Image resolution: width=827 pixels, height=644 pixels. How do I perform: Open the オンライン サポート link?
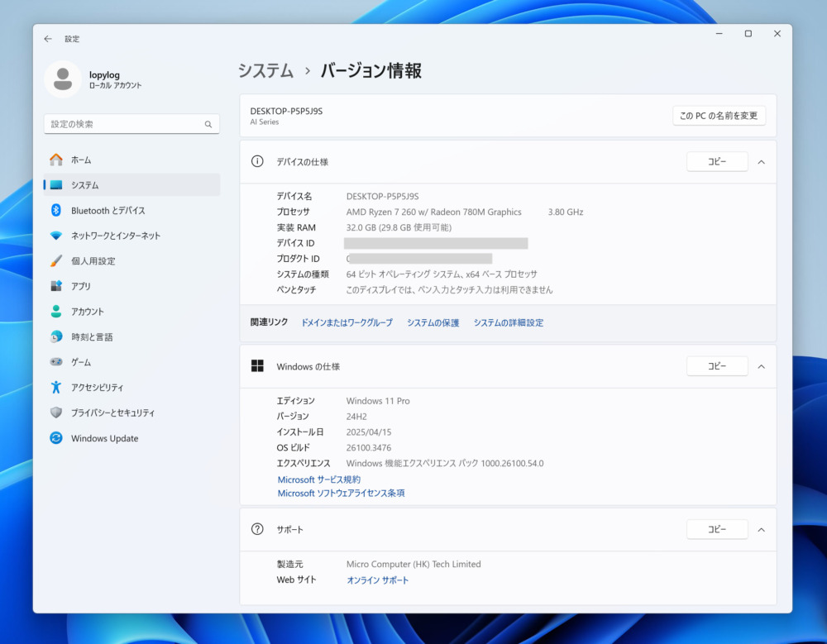(x=378, y=580)
